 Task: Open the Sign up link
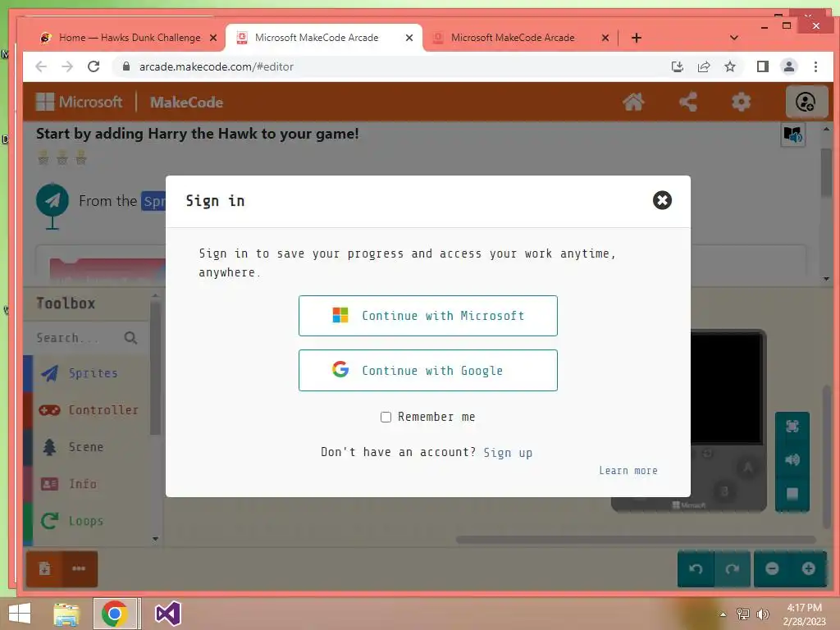click(x=508, y=453)
